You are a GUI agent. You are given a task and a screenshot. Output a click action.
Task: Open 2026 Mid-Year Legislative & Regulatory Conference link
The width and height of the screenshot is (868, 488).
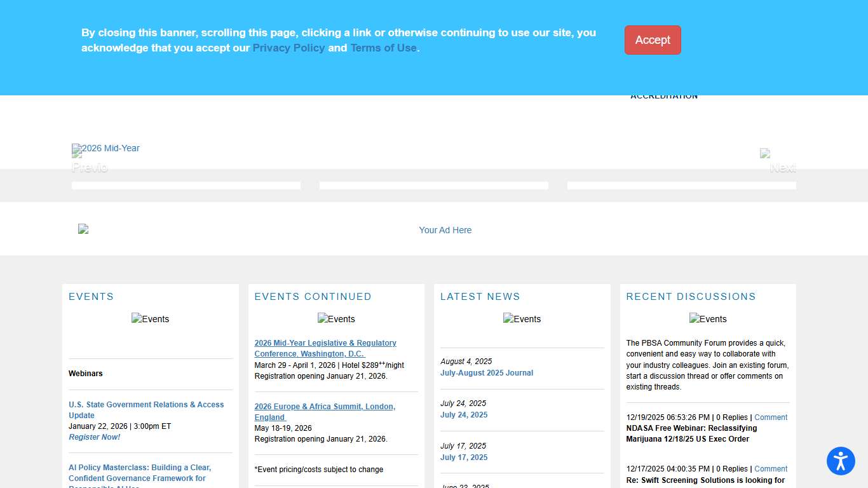point(325,348)
